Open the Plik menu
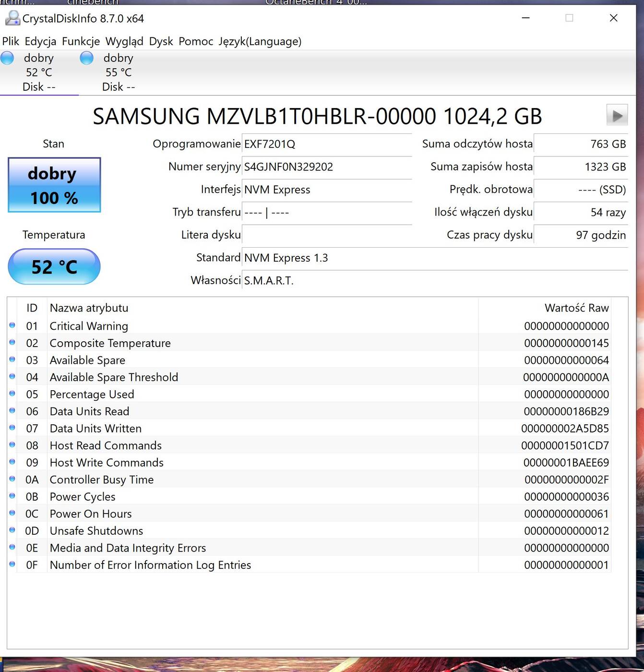The height and width of the screenshot is (672, 644). pos(11,41)
